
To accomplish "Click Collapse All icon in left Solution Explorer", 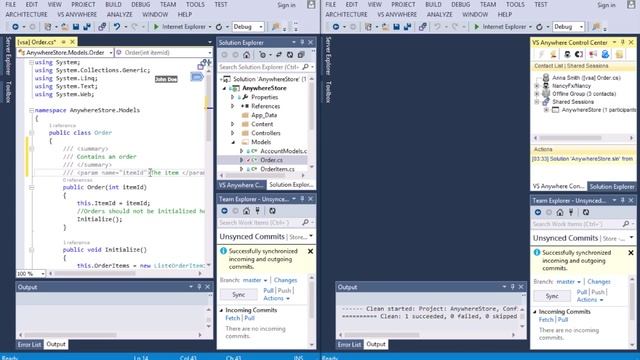I will [301, 55].
